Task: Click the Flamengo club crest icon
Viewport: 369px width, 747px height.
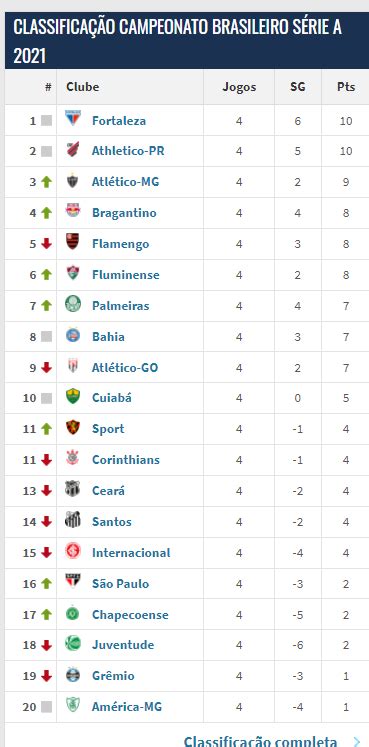Action: pos(73,242)
